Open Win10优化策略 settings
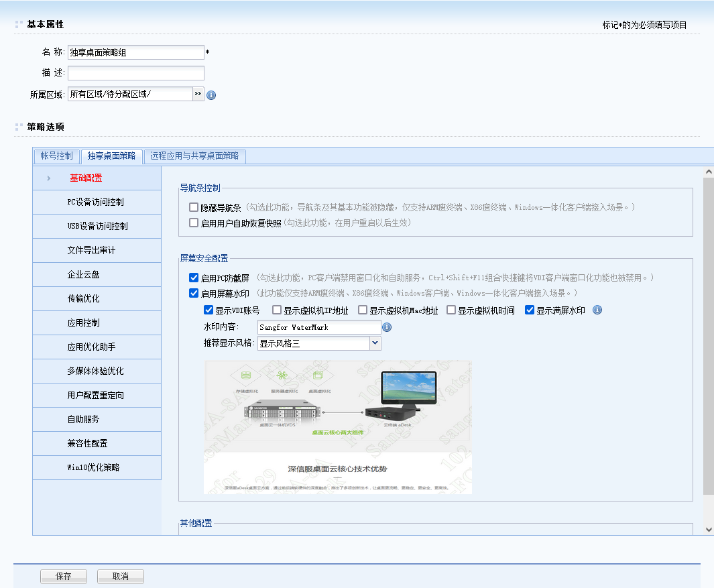 [97, 468]
